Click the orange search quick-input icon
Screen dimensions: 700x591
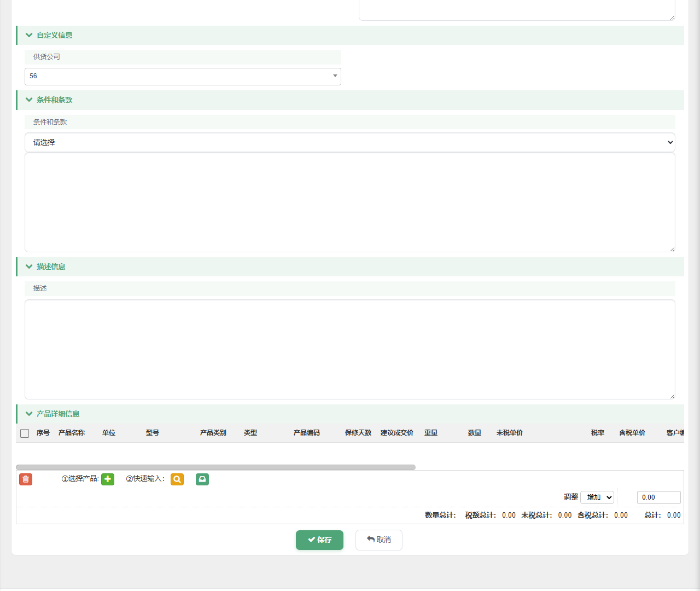click(x=177, y=479)
